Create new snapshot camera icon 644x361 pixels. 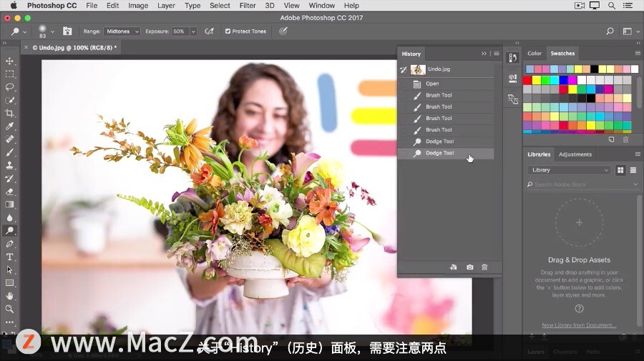tap(470, 267)
